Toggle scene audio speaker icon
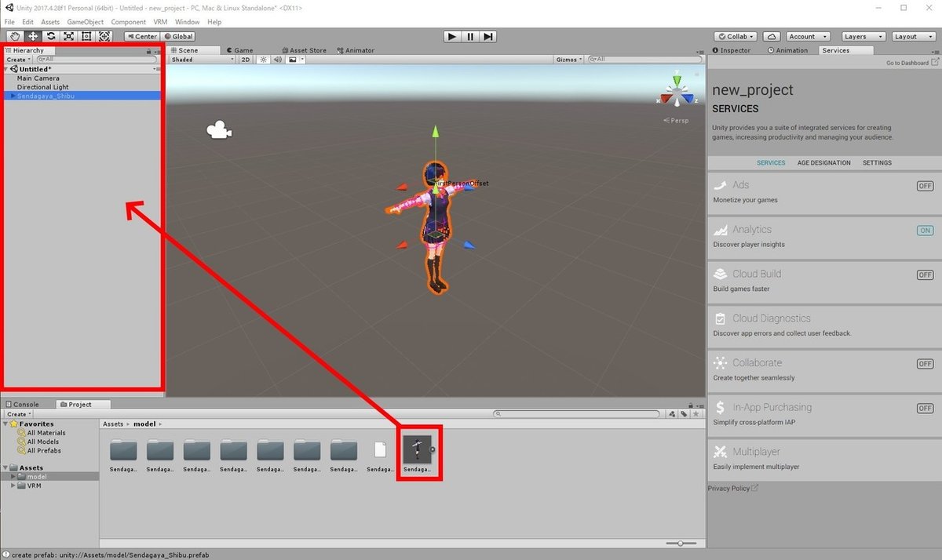 click(277, 60)
